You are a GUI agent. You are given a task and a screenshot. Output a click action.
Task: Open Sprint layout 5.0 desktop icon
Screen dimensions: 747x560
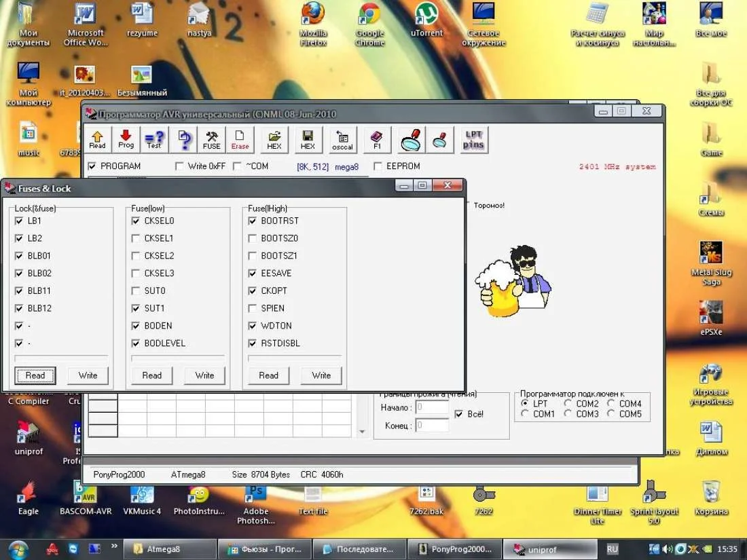tap(654, 502)
